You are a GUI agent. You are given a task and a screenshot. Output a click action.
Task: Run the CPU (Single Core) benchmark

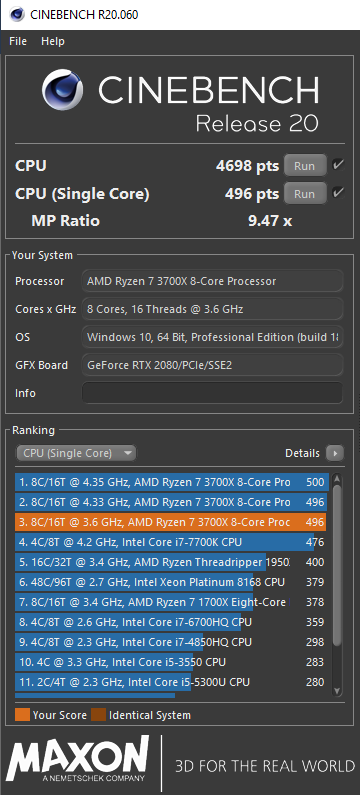pos(305,194)
